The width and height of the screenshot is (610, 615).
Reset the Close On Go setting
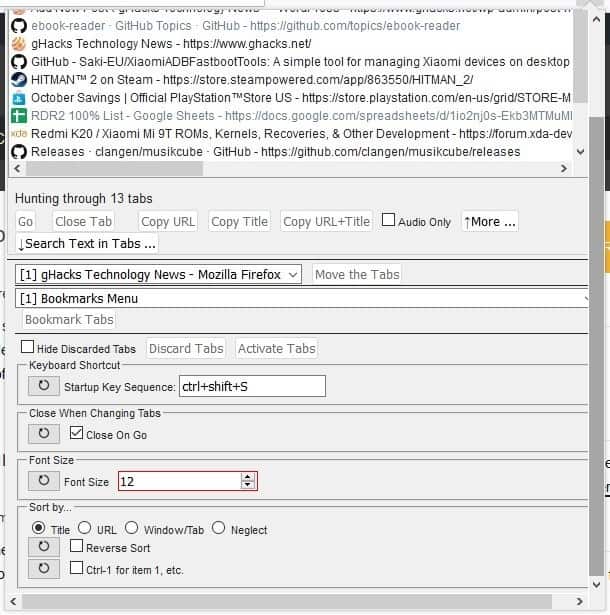tap(44, 434)
